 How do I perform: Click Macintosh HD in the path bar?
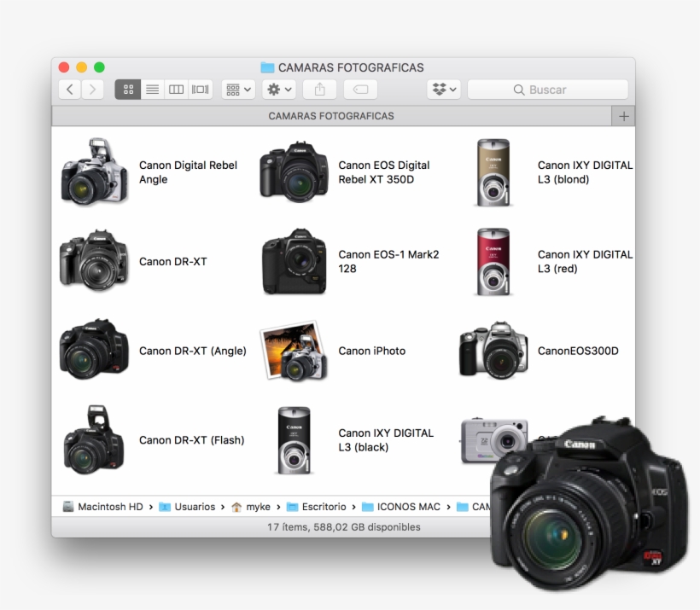coord(102,507)
